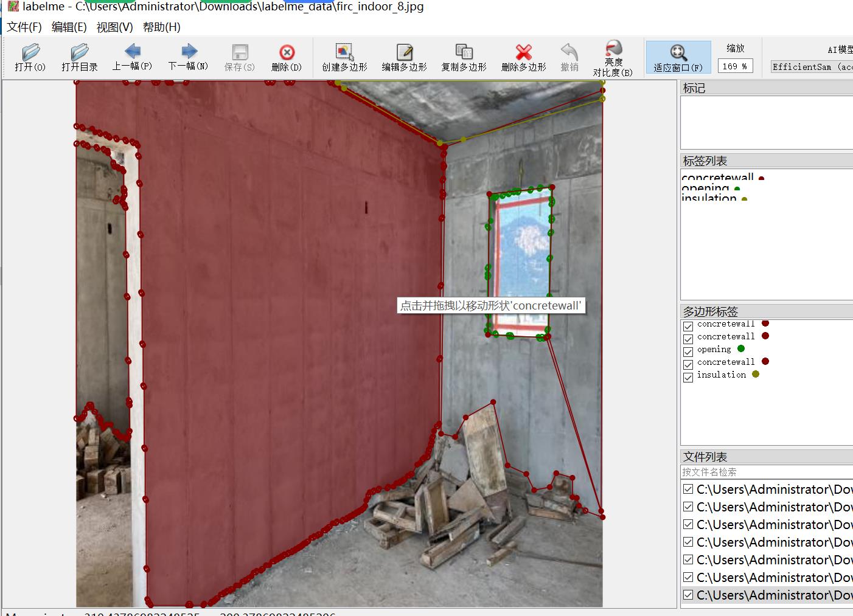This screenshot has width=853, height=616.
Task: Click the file search (按文件名检索) input field
Action: click(x=765, y=472)
